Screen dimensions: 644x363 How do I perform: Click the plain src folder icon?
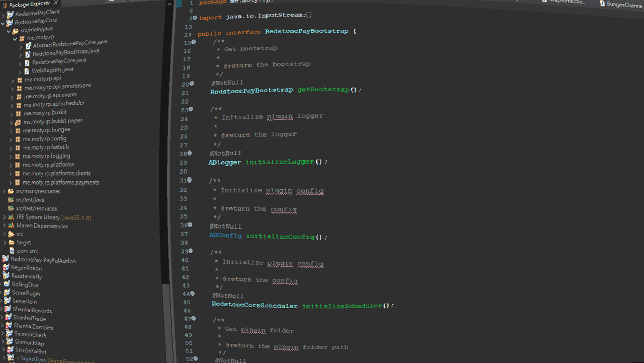(12, 234)
